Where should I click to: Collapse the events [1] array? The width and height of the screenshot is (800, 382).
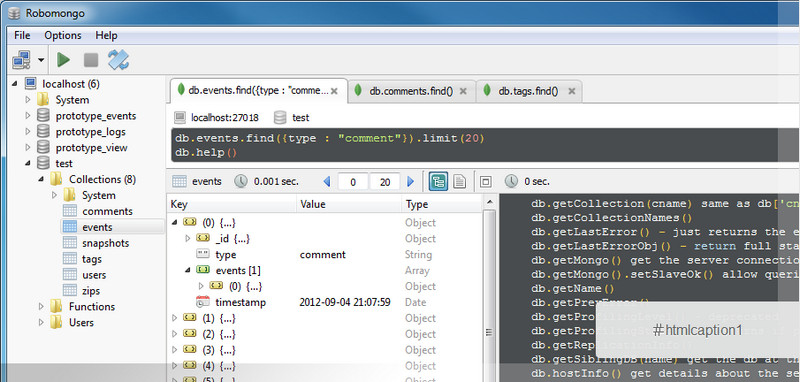tap(187, 270)
